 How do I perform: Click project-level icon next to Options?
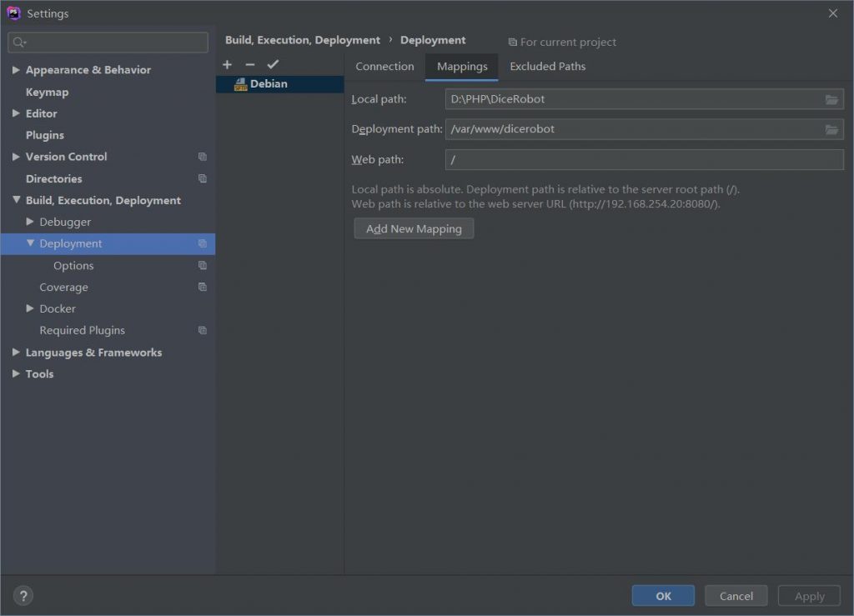pyautogui.click(x=203, y=266)
